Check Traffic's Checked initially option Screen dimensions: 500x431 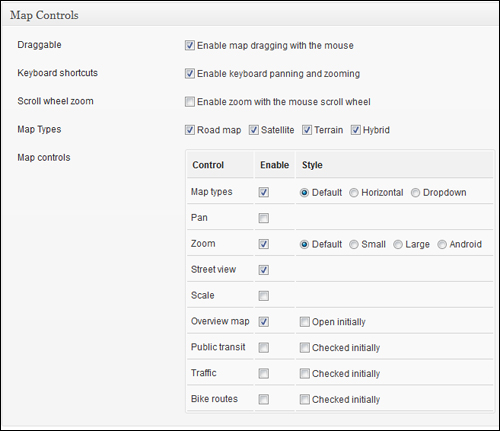pos(304,373)
